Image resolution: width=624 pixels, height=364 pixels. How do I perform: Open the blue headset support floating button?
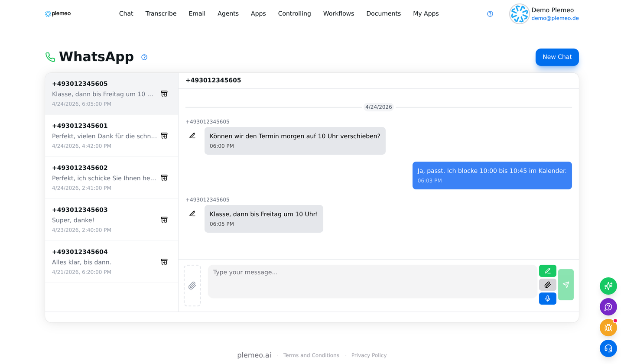tap(608, 348)
